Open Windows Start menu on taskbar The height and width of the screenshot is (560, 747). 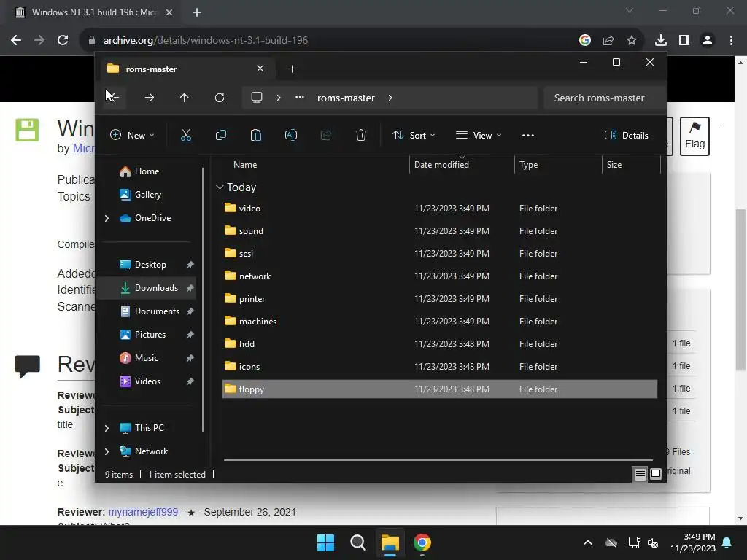pos(326,542)
